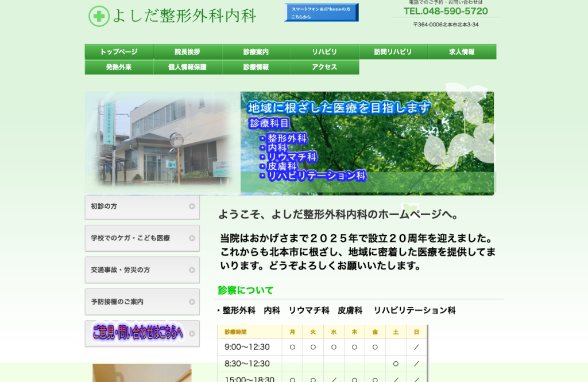Open the 診療情報 menu item
The height and width of the screenshot is (382, 588).
(256, 67)
